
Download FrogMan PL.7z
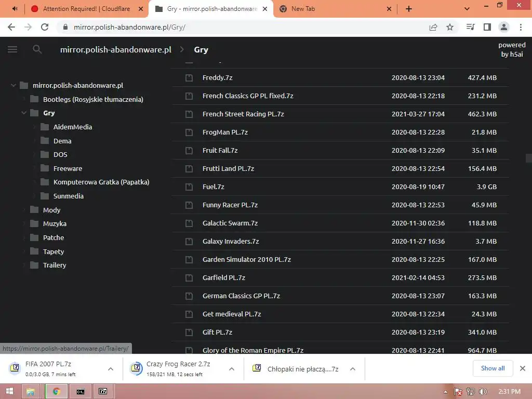point(225,132)
